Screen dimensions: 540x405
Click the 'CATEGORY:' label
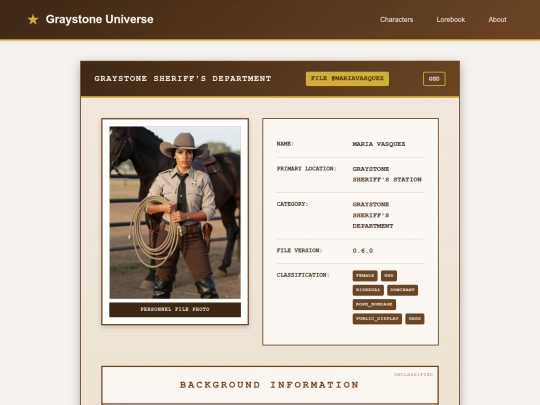pyautogui.click(x=292, y=204)
